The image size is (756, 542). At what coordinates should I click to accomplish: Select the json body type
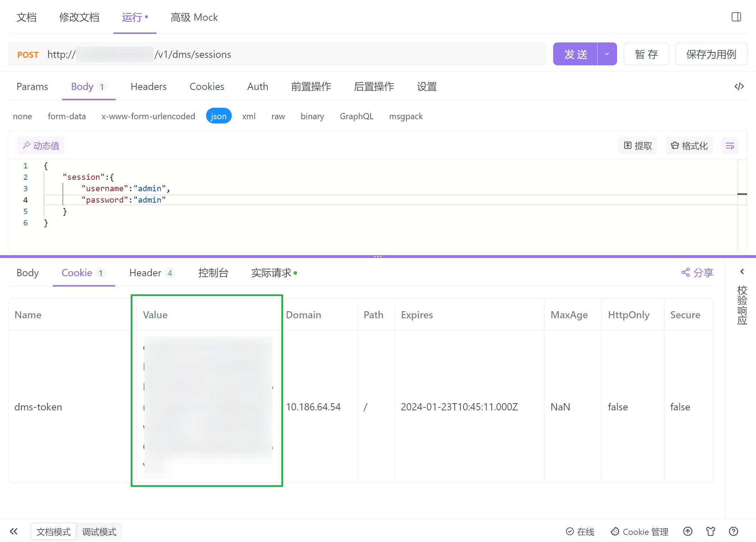[x=219, y=116]
